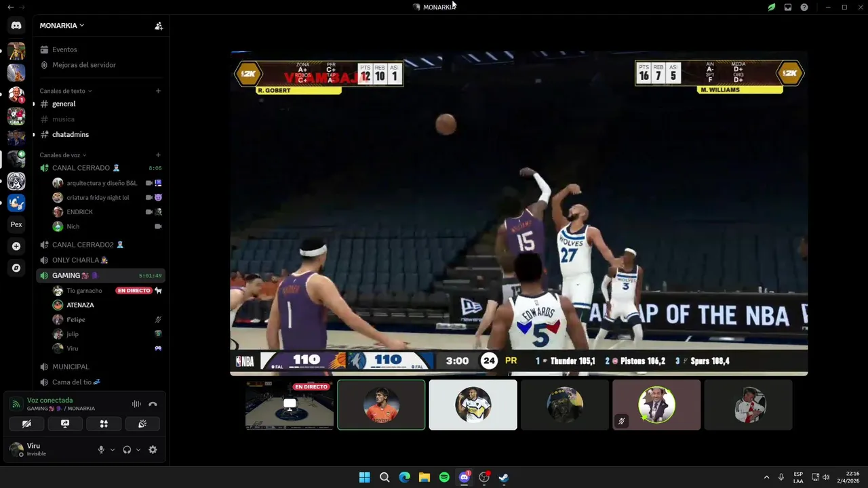Select the EN DIRECTO stream thumbnail tile

(x=290, y=405)
